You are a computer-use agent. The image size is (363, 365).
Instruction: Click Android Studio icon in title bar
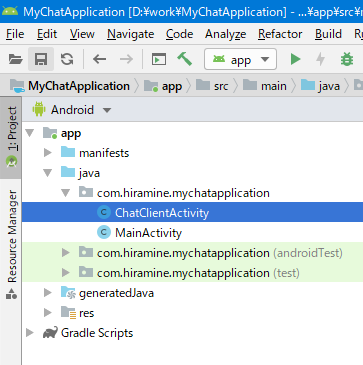tap(10, 11)
